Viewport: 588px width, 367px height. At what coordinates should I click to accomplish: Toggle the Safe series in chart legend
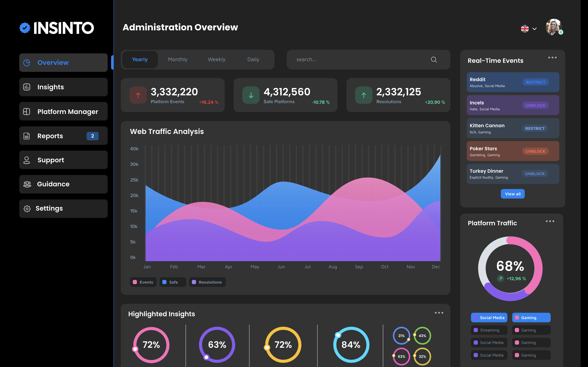[x=173, y=282]
